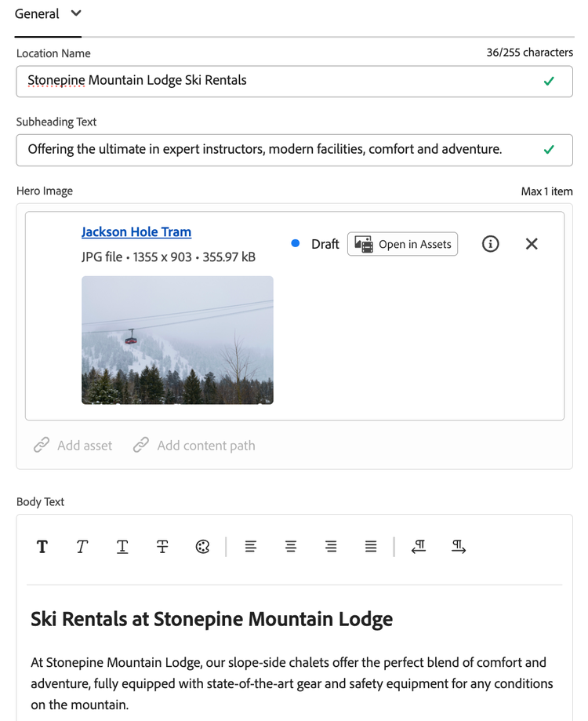
Task: Align body text to the right
Action: click(x=331, y=547)
